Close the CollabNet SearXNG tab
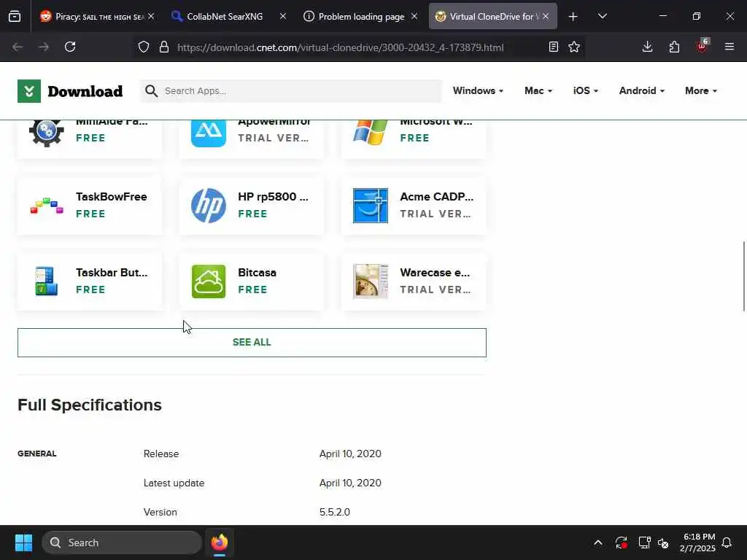 coord(283,16)
